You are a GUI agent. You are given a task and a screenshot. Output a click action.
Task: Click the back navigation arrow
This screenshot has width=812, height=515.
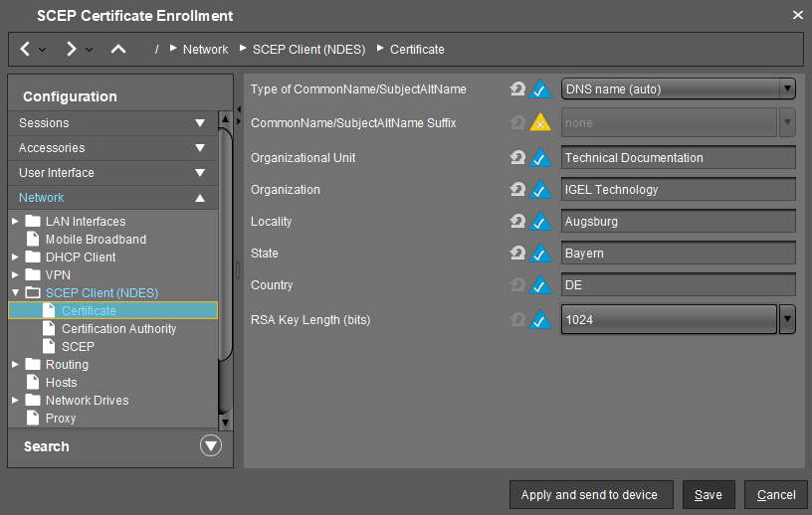pos(26,49)
